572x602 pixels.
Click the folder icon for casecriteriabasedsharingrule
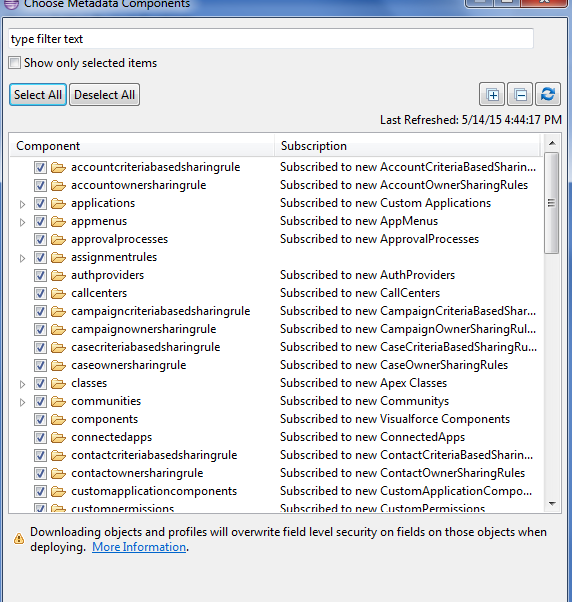(x=58, y=347)
